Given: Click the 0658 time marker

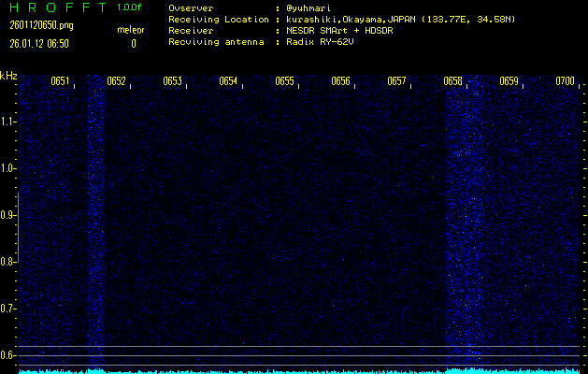Looking at the screenshot, I should coord(452,81).
